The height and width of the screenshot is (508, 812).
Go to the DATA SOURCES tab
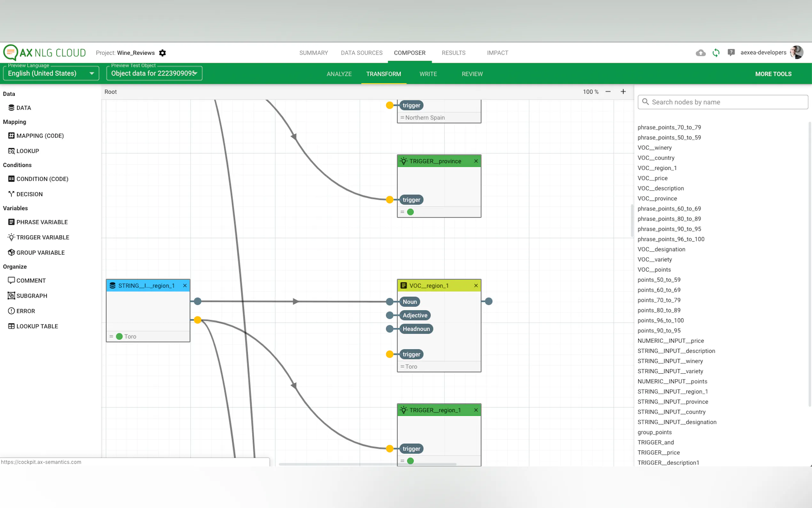362,53
